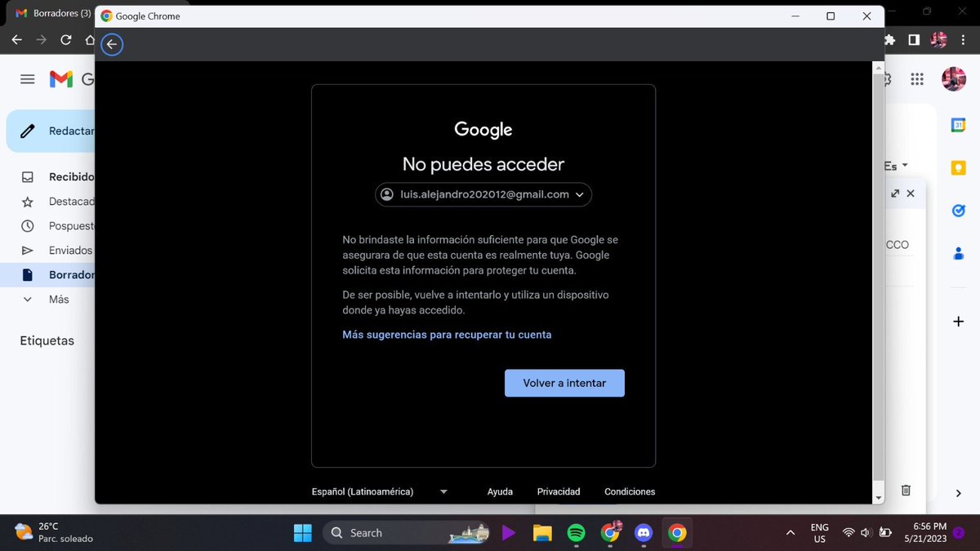Click the scroll down arrow in popup scrollbar
This screenshot has height=551, width=980.
pos(879,498)
